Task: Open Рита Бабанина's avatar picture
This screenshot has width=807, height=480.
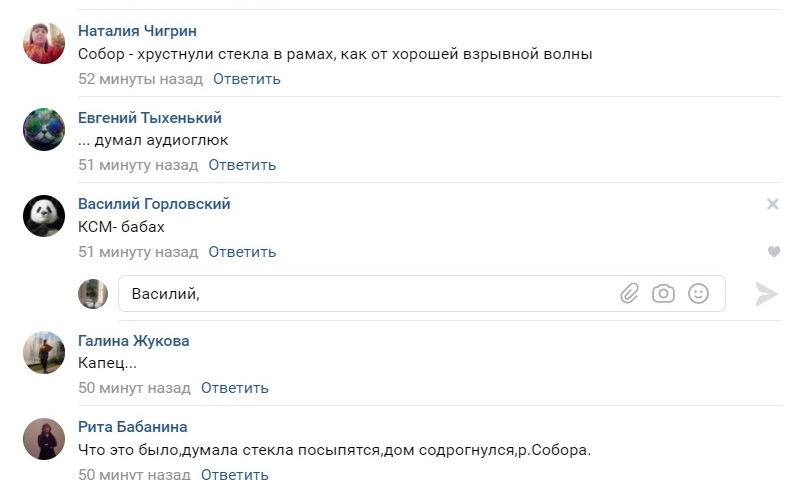Action: click(x=44, y=439)
